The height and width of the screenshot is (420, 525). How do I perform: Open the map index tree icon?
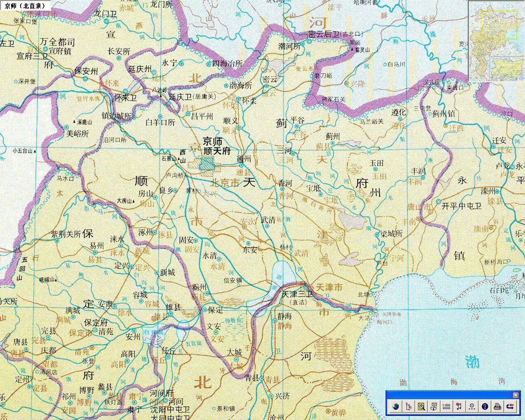pyautogui.click(x=409, y=407)
